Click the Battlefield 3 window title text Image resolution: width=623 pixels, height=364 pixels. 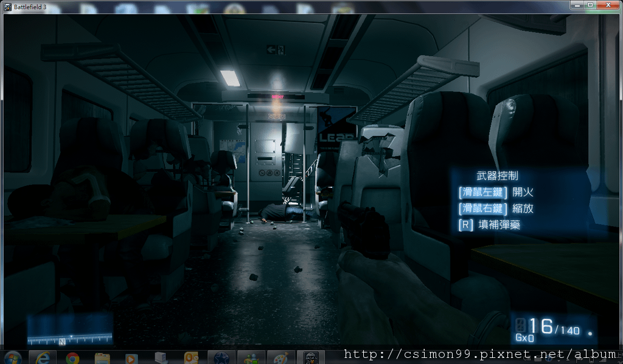30,7
